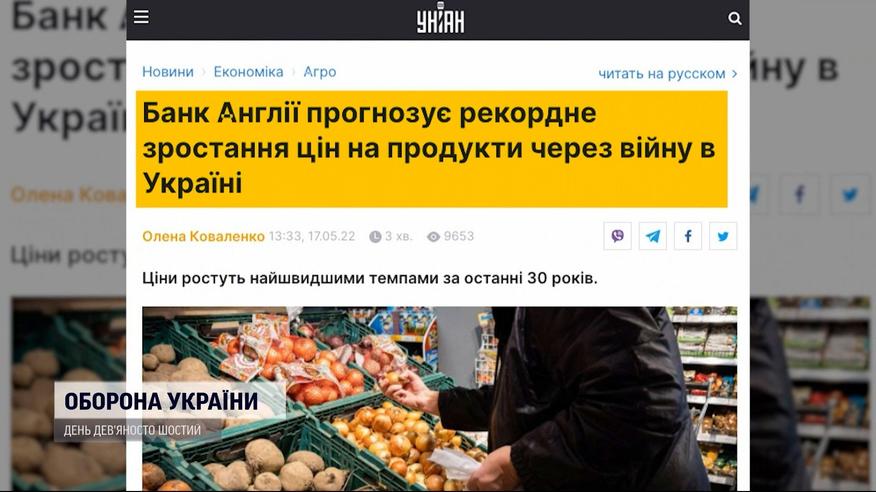Open the grocery store article photo
The width and height of the screenshot is (876, 492).
[439, 399]
